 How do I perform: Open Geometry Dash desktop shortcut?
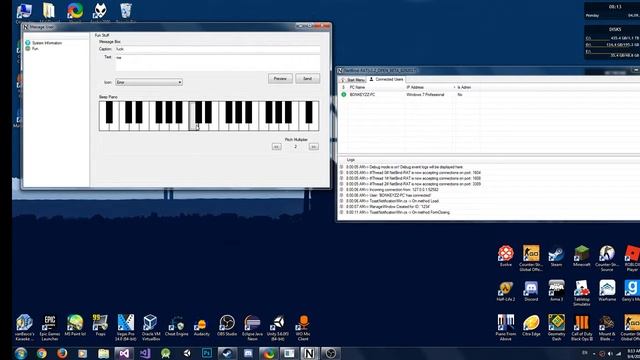[556, 328]
